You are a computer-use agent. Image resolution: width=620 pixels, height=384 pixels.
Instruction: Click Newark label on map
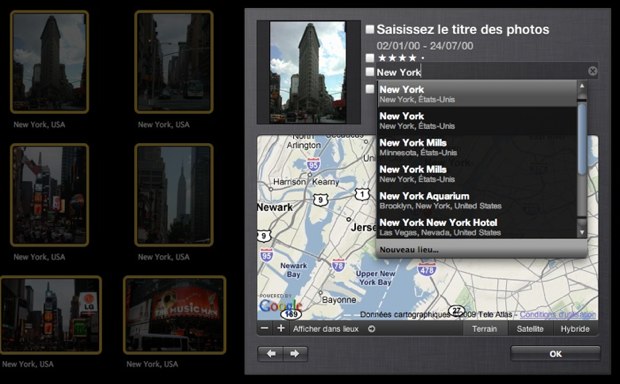(x=275, y=207)
